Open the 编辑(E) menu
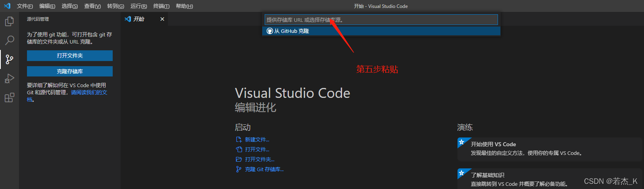Viewport: 644px width, 189px height. (x=47, y=6)
